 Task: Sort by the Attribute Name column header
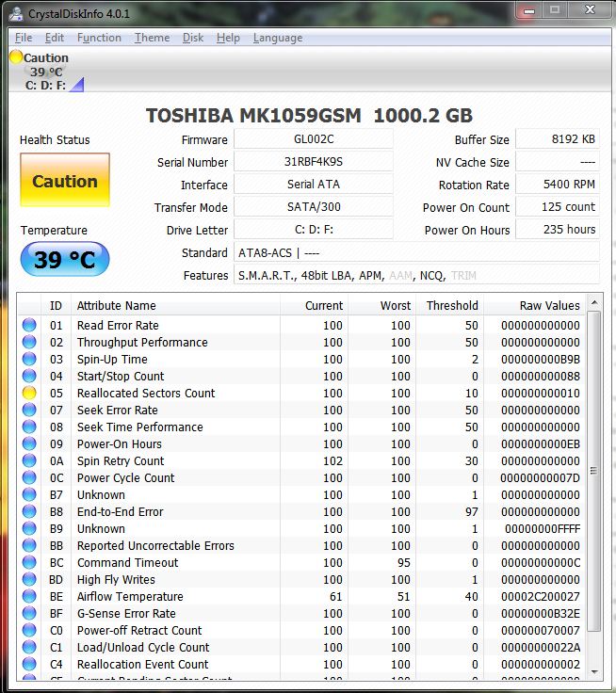pos(175,305)
